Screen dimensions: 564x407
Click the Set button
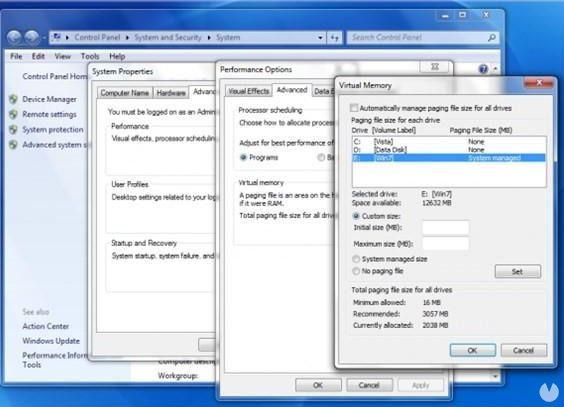pos(518,271)
